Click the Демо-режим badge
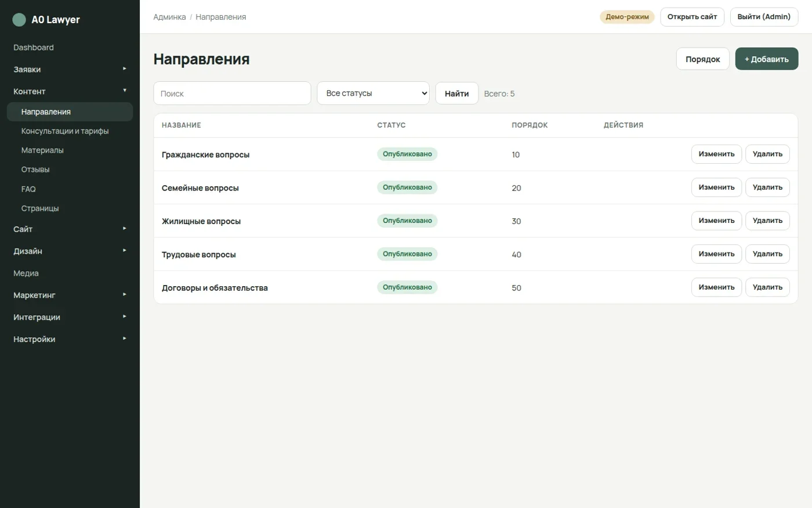This screenshot has height=508, width=812. point(627,17)
